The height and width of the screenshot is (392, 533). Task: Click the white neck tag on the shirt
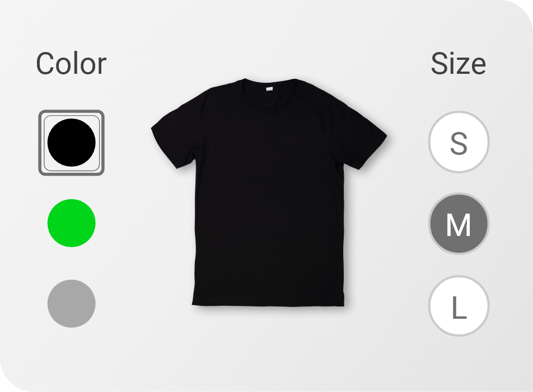(269, 89)
